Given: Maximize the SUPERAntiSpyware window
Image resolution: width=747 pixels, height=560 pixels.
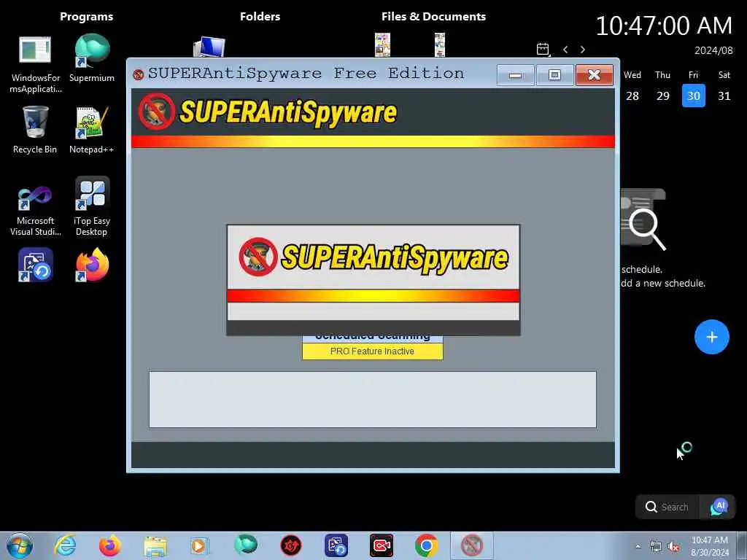Looking at the screenshot, I should [x=554, y=75].
